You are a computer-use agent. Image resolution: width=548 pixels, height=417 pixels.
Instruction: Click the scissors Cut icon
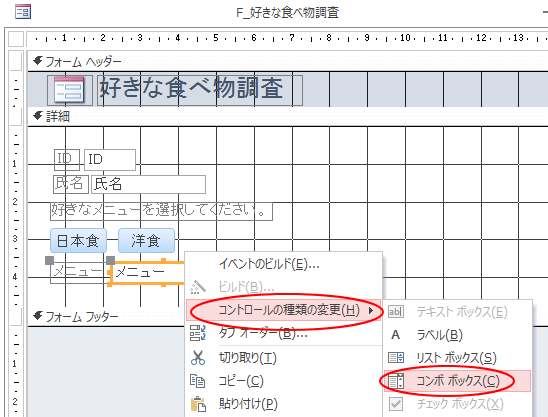click(198, 358)
